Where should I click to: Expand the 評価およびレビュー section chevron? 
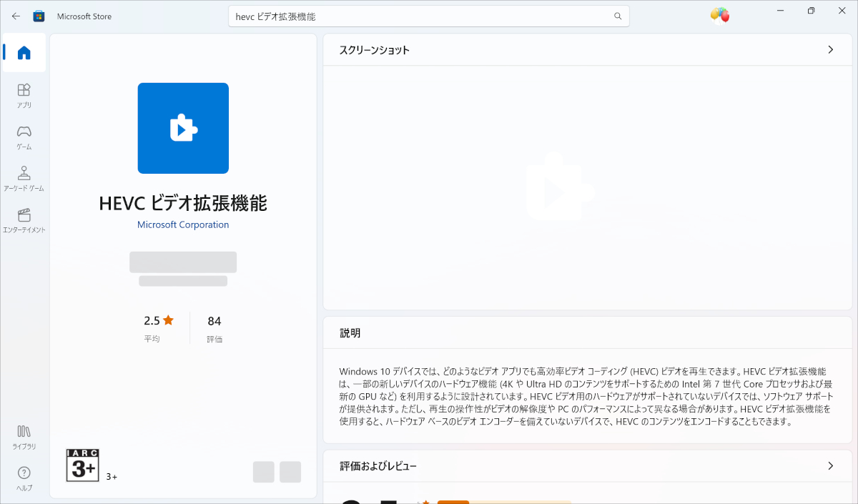pos(830,465)
